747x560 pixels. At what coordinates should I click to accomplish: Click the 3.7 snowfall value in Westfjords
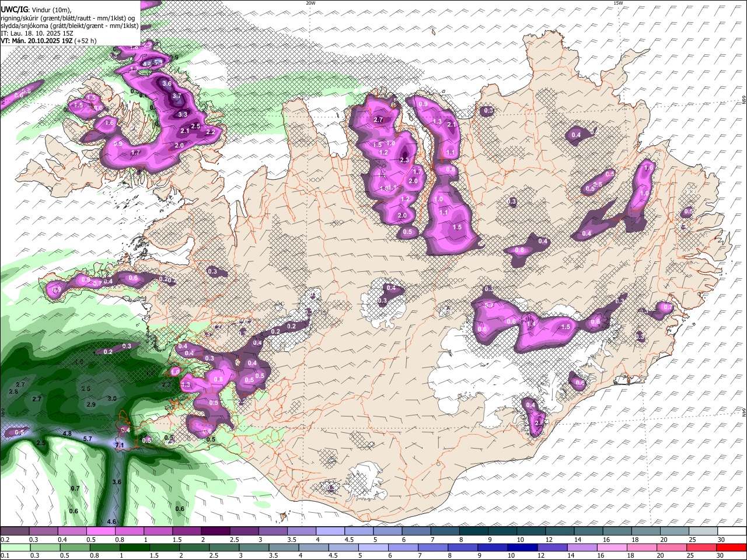(177, 96)
